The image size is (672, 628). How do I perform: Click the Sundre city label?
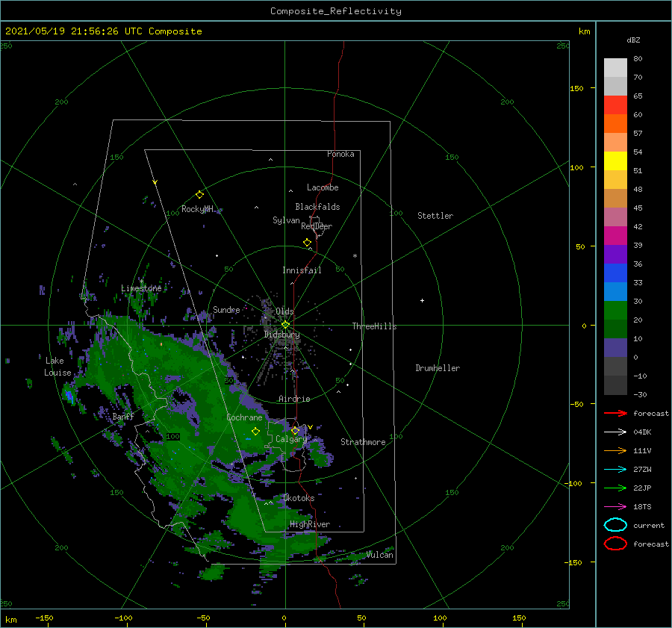[226, 309]
